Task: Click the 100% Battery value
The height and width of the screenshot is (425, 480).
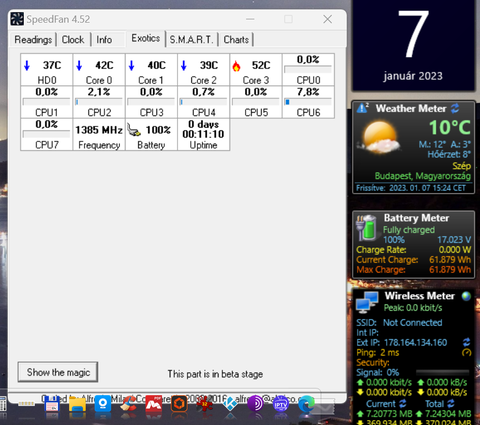Action: click(x=158, y=130)
